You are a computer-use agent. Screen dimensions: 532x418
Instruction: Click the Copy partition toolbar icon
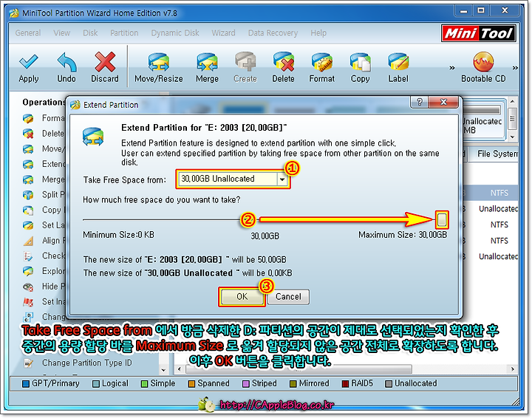[x=360, y=62]
